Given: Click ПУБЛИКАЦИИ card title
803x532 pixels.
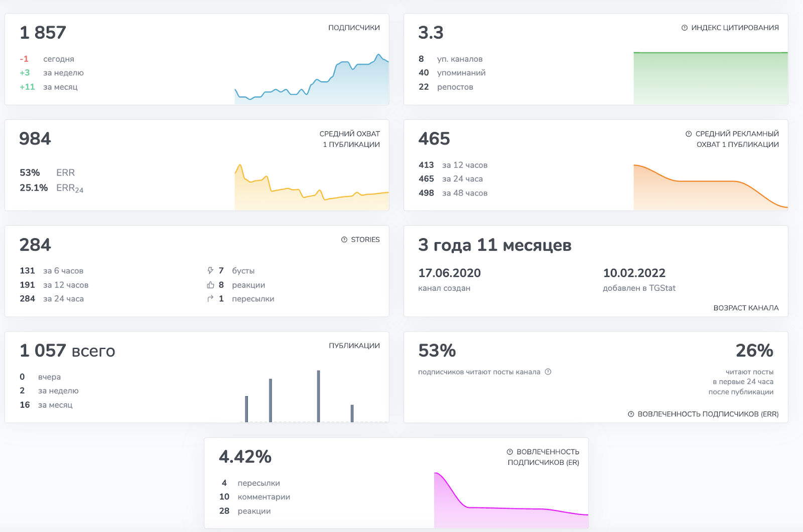Looking at the screenshot, I should tap(354, 346).
